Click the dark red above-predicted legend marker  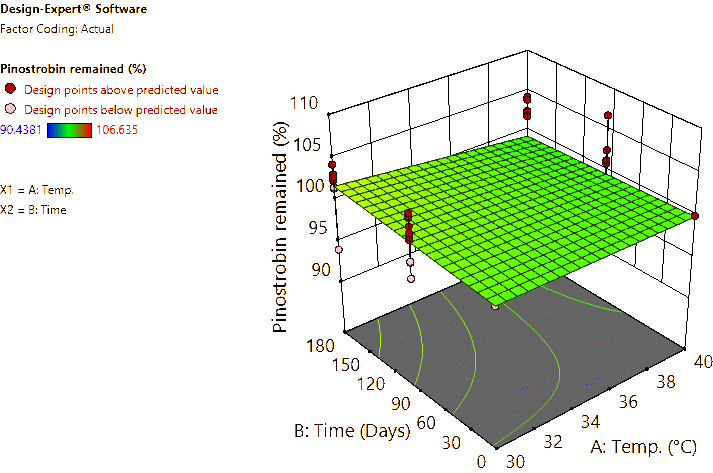point(11,89)
